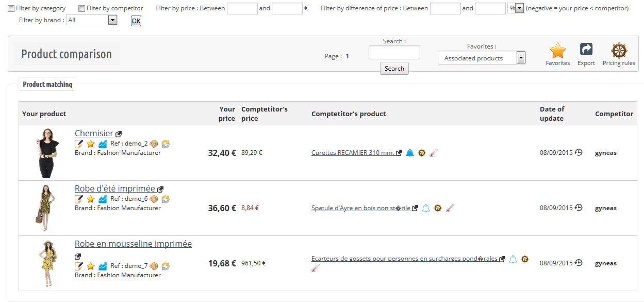Image resolution: width=644 pixels, height=302 pixels.
Task: Select the Product matching tab
Action: (x=47, y=84)
